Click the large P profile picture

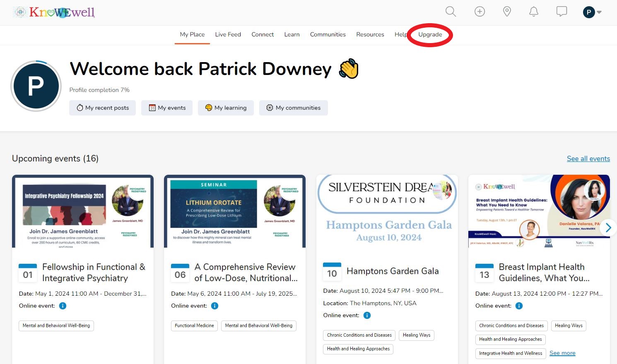(x=36, y=86)
